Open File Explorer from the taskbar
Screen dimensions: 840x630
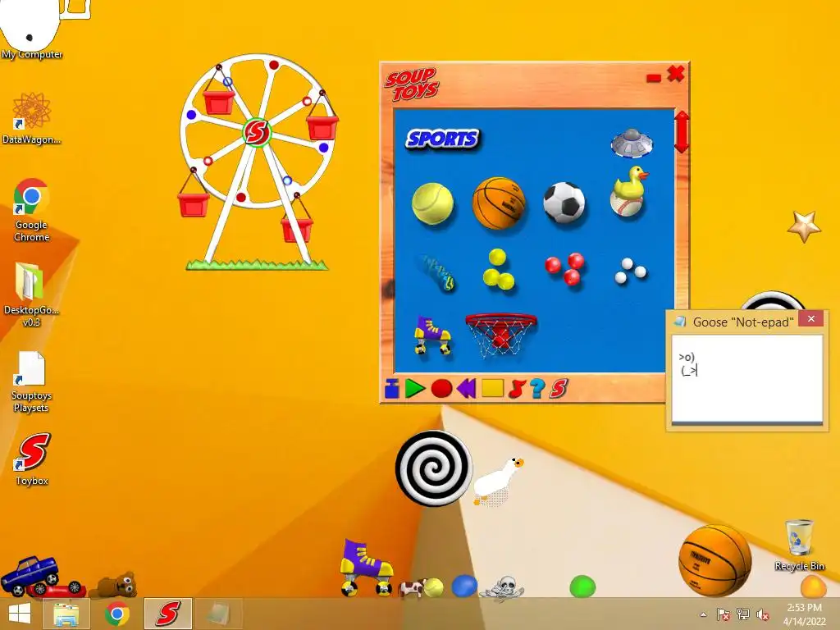[67, 614]
